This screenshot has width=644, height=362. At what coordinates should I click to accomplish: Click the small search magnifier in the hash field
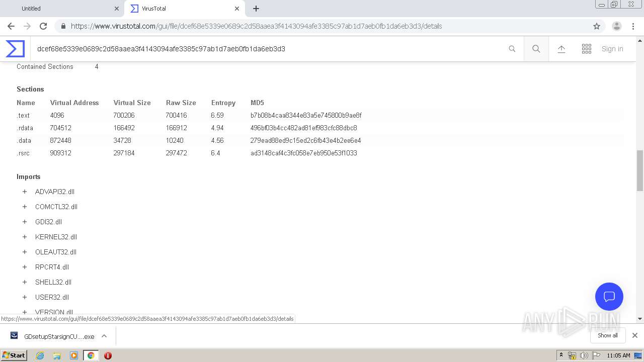click(512, 49)
